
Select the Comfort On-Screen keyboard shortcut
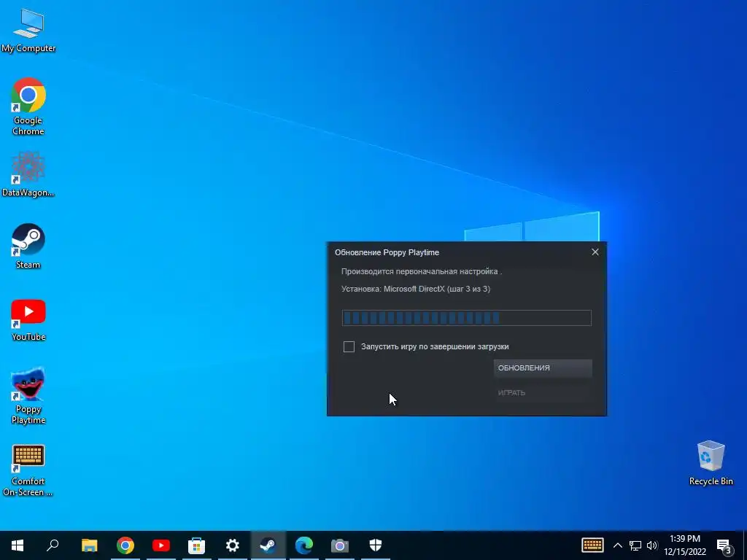pyautogui.click(x=28, y=470)
